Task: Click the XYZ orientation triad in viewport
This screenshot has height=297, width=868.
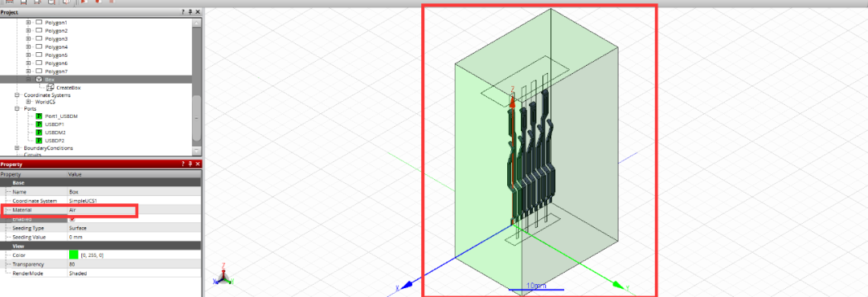Action: click(223, 275)
